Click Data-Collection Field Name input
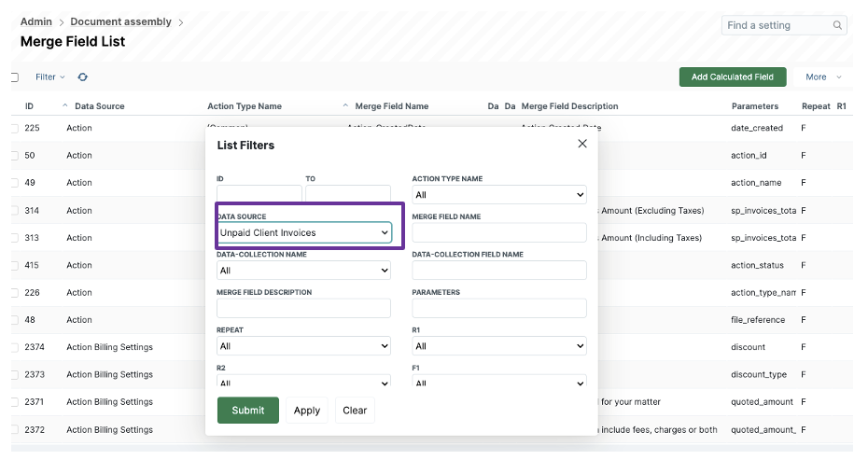 498,271
